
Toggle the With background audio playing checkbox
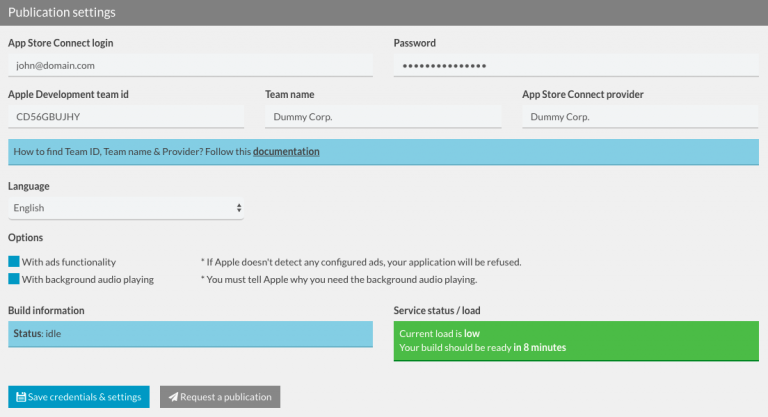14,280
